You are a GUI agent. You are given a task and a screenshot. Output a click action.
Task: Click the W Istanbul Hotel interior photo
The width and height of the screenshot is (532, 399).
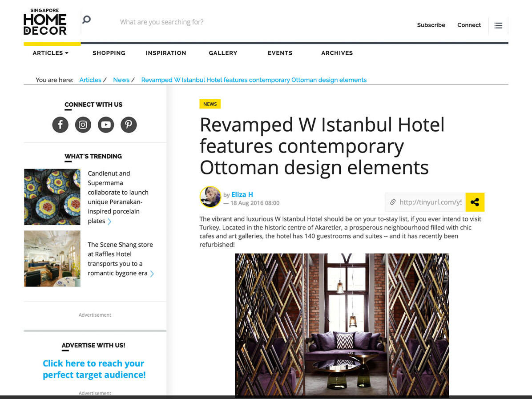342,325
